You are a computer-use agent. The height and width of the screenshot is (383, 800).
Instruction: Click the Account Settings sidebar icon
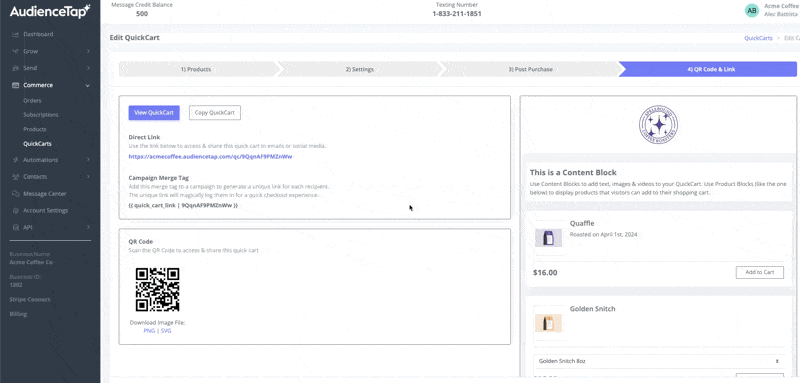click(15, 211)
